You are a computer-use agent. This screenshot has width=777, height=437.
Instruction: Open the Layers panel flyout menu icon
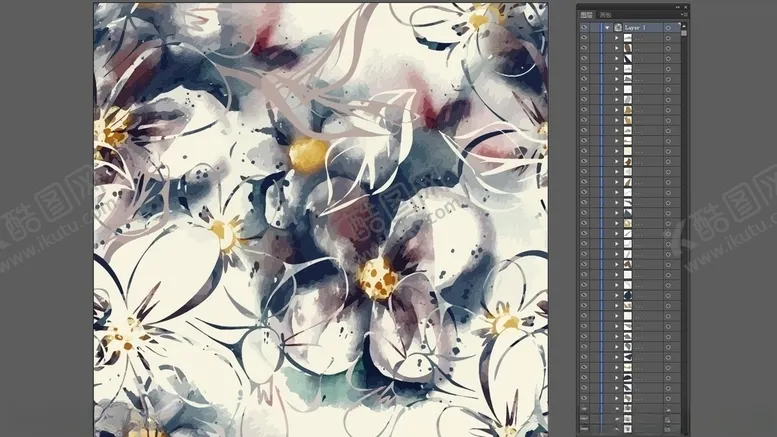click(x=683, y=15)
